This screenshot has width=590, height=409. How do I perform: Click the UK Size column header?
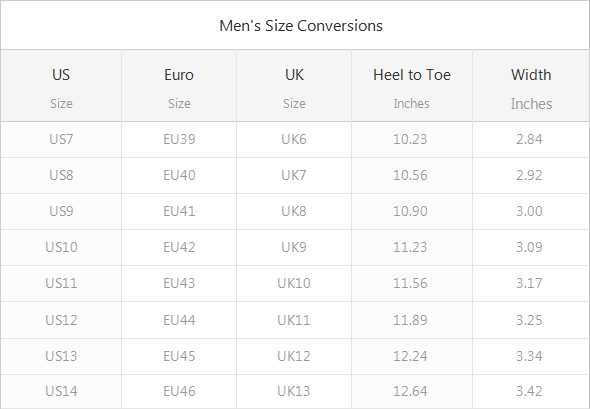(294, 86)
